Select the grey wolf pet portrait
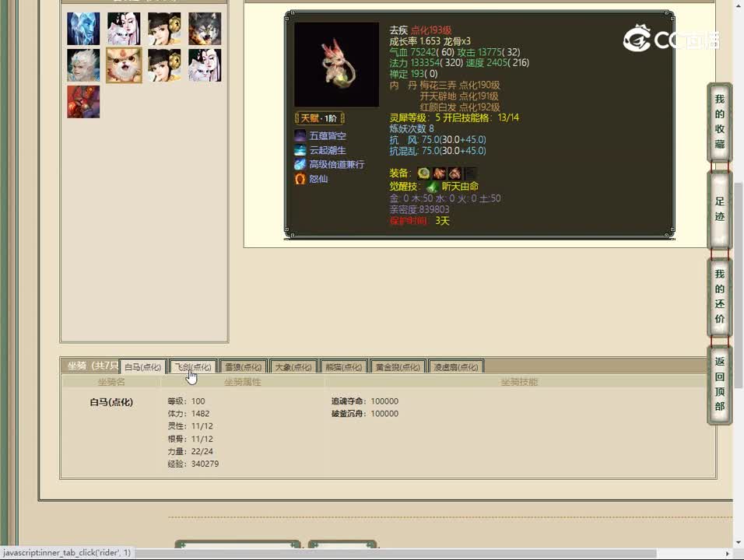Image resolution: width=744 pixels, height=560 pixels. [205, 29]
